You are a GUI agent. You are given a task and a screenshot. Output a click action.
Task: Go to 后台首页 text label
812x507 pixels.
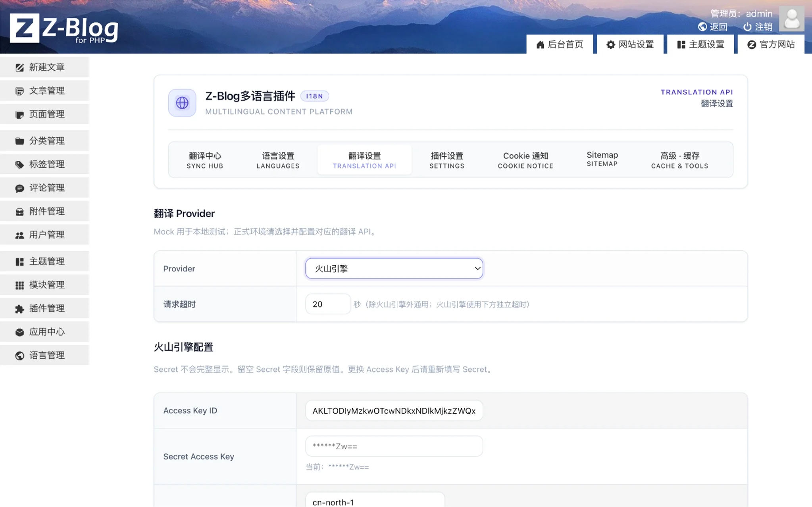click(566, 44)
